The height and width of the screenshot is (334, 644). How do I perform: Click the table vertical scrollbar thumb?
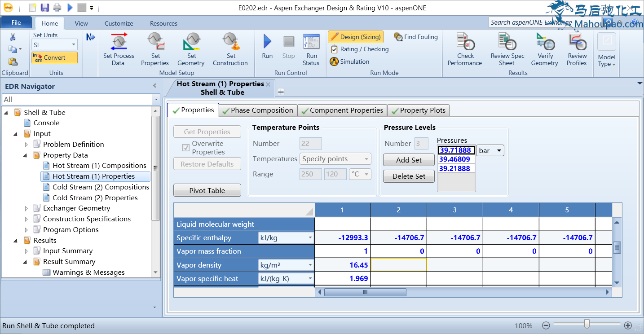[617, 247]
